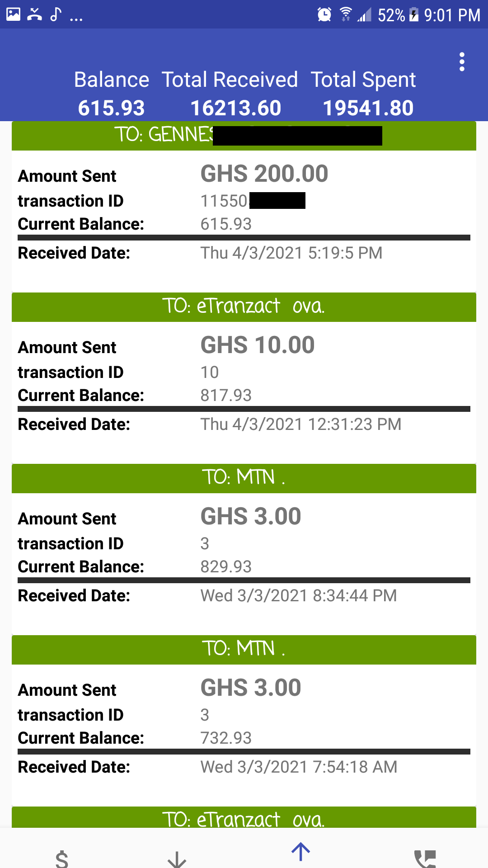Tap the Total Received amount 16213.60

point(235,108)
